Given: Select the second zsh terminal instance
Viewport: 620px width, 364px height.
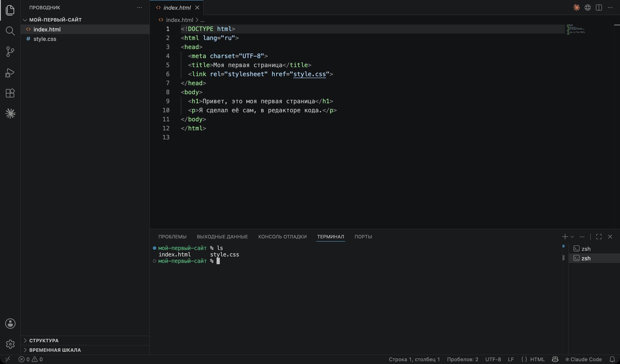Looking at the screenshot, I should click(x=594, y=258).
